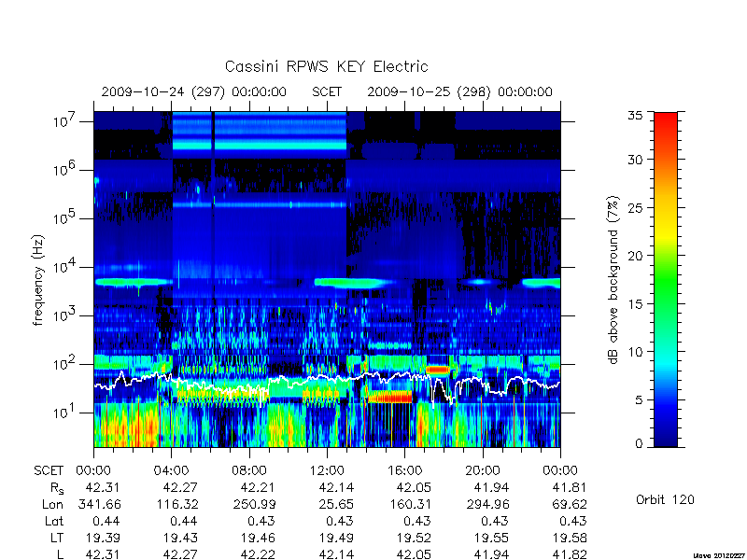Click the 10^3 frequency tick label
Image resolution: width=747 pixels, height=560 pixels.
(65, 315)
